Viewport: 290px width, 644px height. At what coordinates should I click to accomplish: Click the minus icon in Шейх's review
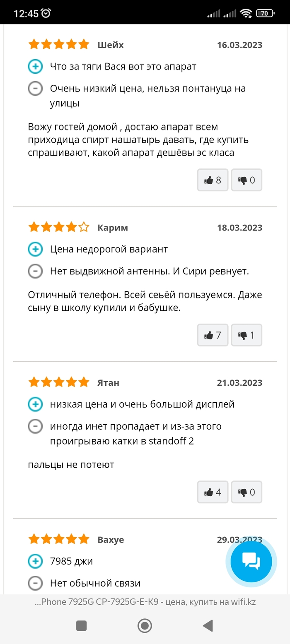[35, 89]
